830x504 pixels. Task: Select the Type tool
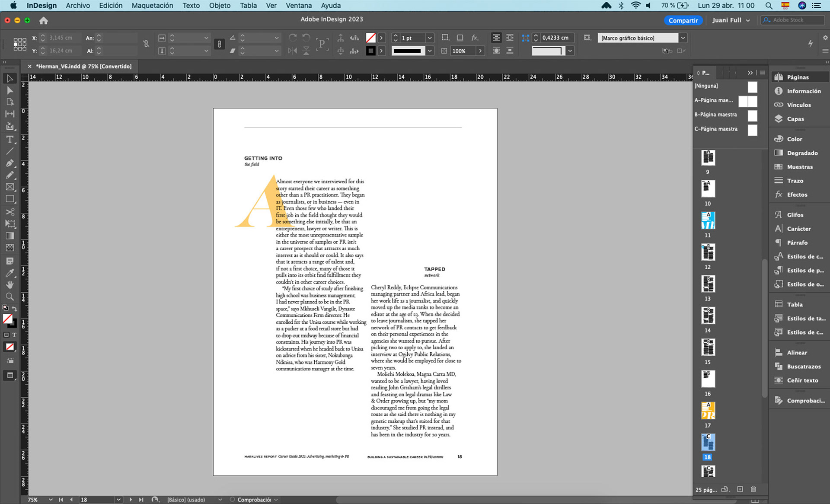10,139
